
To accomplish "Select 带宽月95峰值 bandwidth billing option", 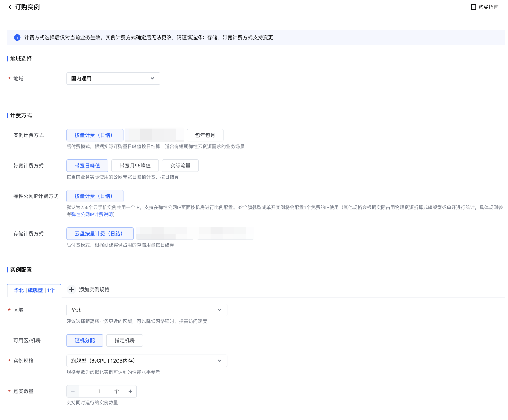I will coord(135,166).
